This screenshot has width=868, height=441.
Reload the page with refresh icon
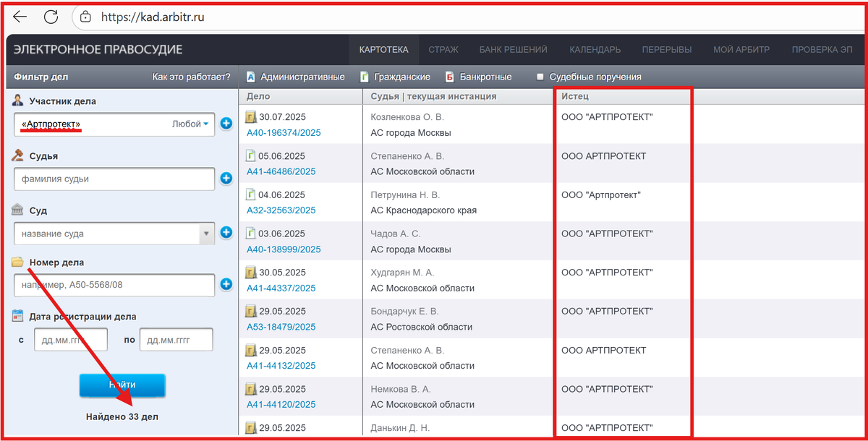[51, 16]
